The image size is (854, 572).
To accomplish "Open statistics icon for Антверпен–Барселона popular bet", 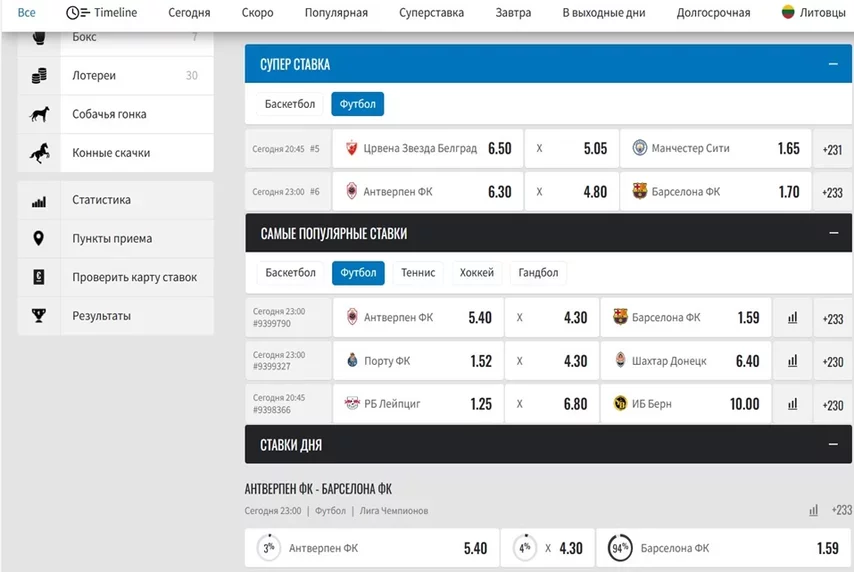I will click(792, 318).
